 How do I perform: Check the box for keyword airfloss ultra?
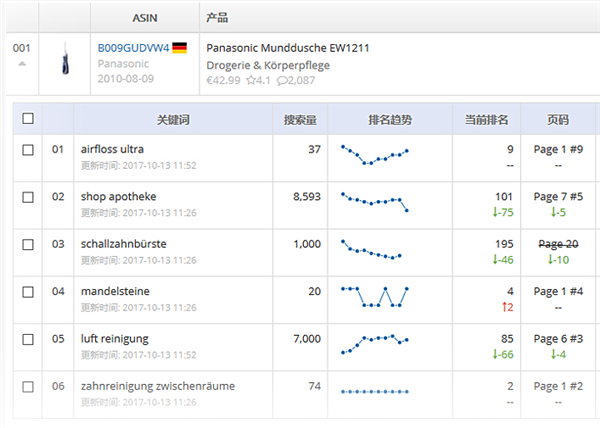pyautogui.click(x=28, y=150)
